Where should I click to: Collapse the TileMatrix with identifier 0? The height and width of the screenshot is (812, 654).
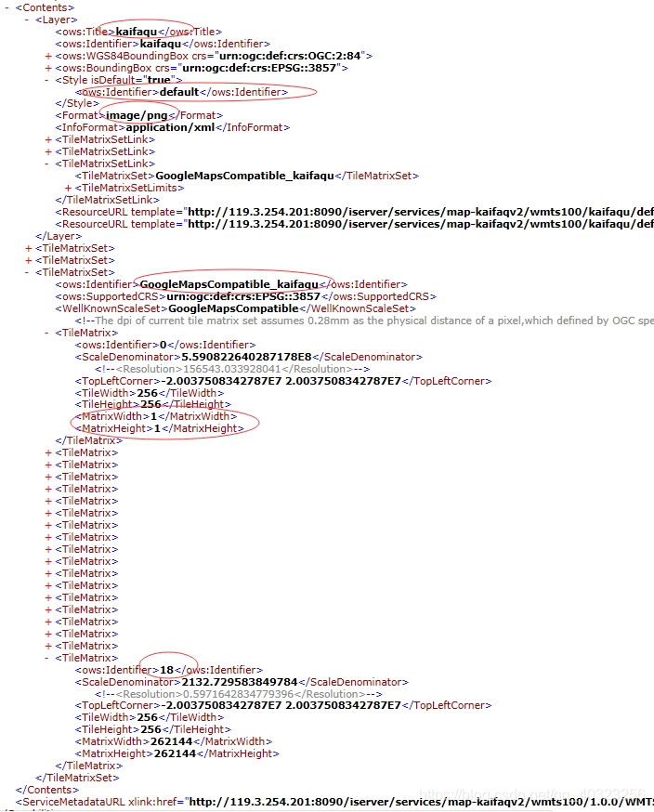click(x=46, y=333)
